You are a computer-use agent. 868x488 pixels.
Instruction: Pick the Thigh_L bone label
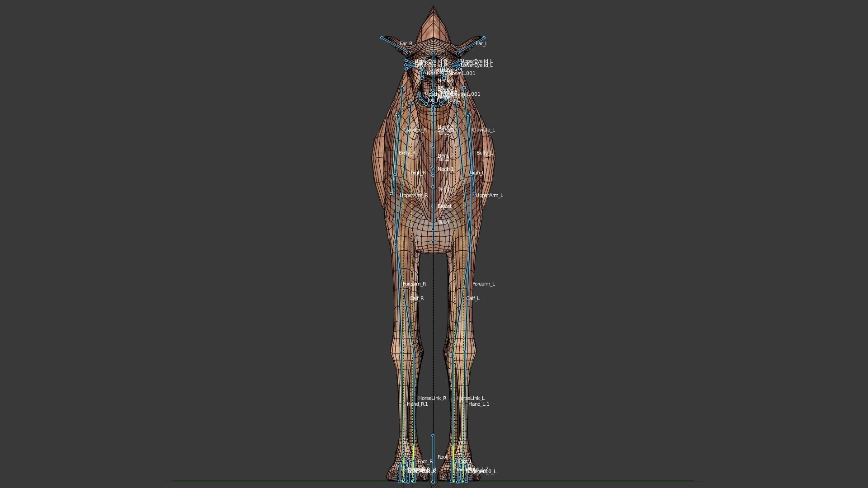tap(476, 173)
